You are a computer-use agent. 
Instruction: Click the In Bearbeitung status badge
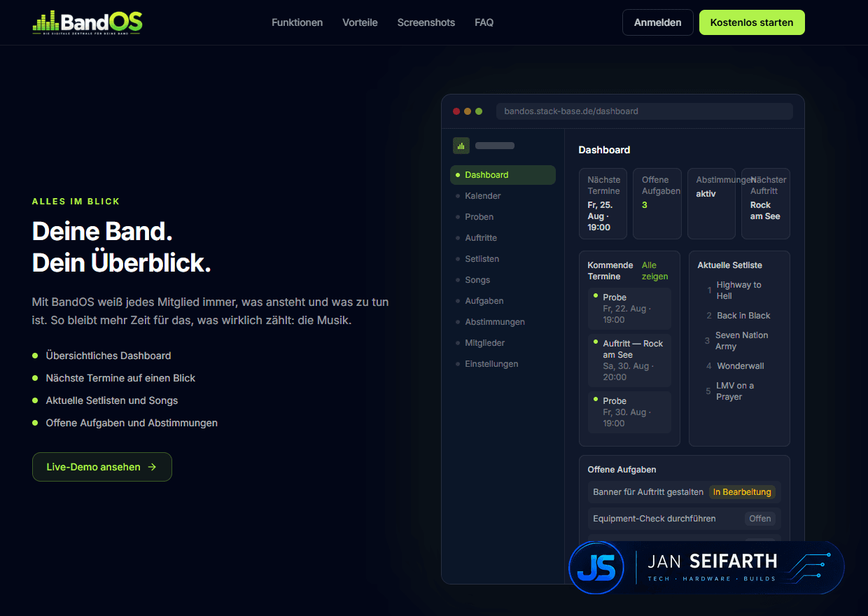pos(742,492)
